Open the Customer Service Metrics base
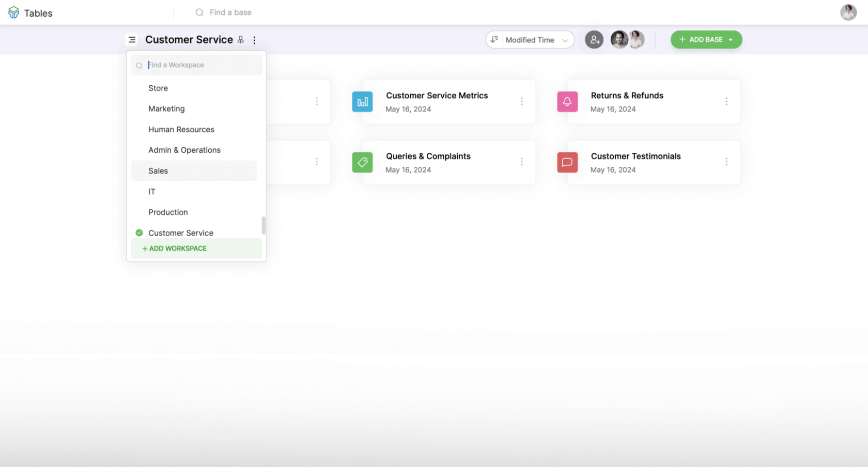Screen dimensions: 868x467 [448, 102]
